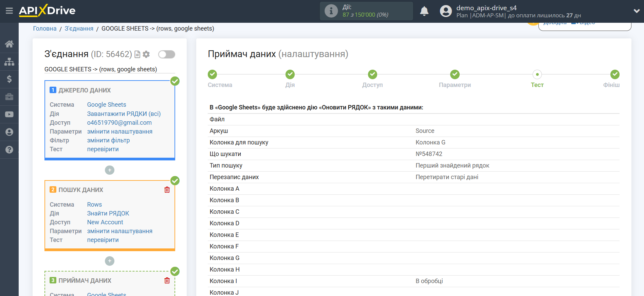Expand the account dropdown chevron
Image resolution: width=644 pixels, height=296 pixels.
point(637,11)
